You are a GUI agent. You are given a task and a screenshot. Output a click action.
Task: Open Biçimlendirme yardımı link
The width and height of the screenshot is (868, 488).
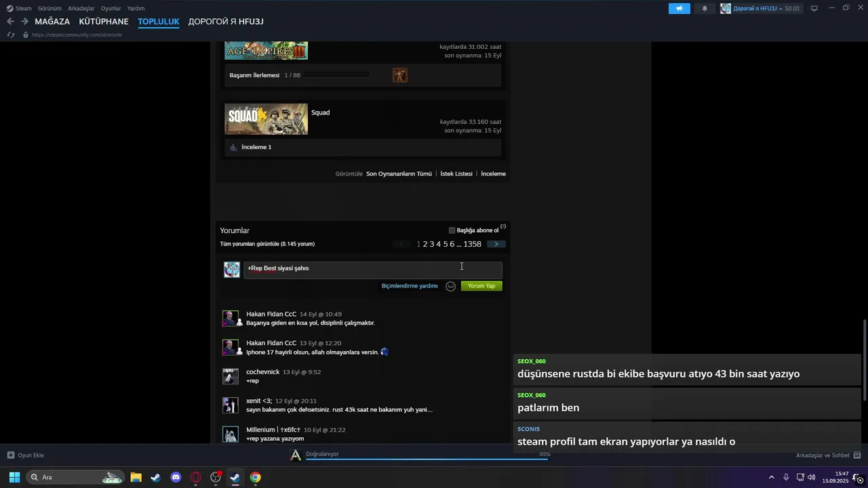[410, 286]
